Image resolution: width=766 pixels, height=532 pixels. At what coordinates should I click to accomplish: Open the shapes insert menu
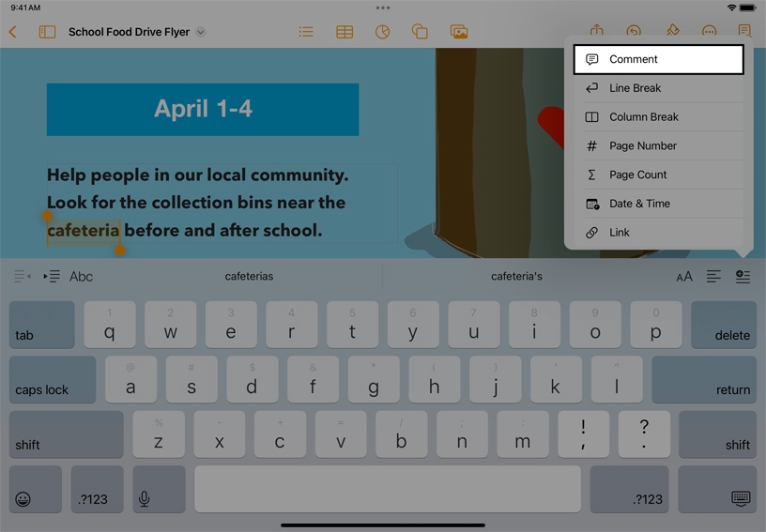pyautogui.click(x=420, y=32)
